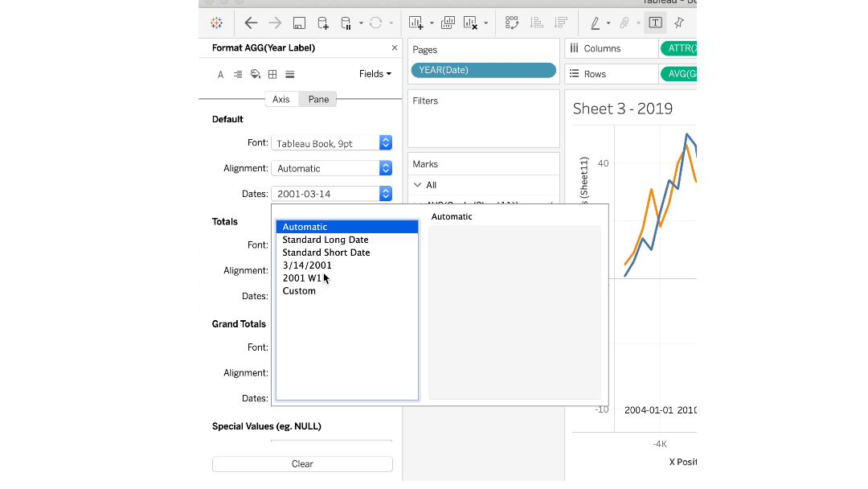The image size is (868, 489).
Task: Switch to the Axis tab
Action: 281,99
